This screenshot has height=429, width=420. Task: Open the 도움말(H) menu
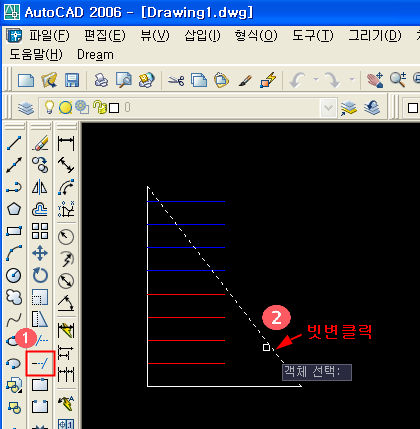tap(36, 54)
